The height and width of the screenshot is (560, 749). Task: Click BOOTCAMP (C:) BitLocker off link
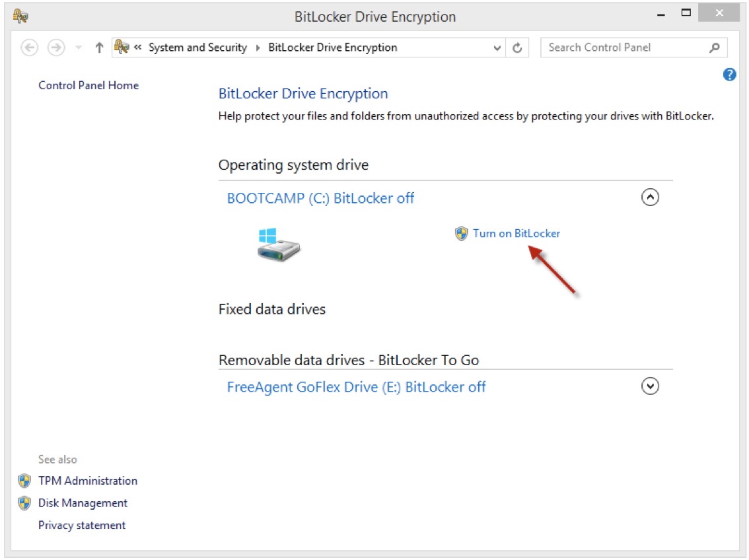coord(320,198)
